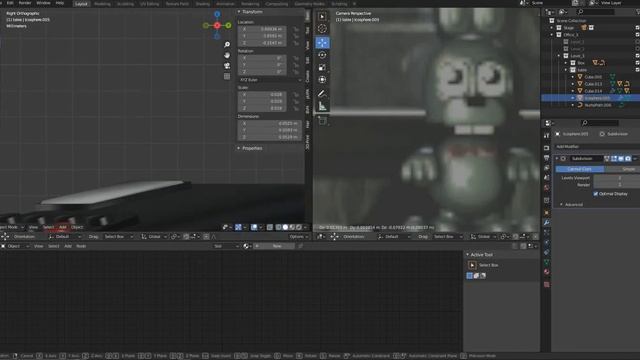Select the Rotate tool in the toolbar
Viewport: 640px width, 360px height.
[x=322, y=55]
